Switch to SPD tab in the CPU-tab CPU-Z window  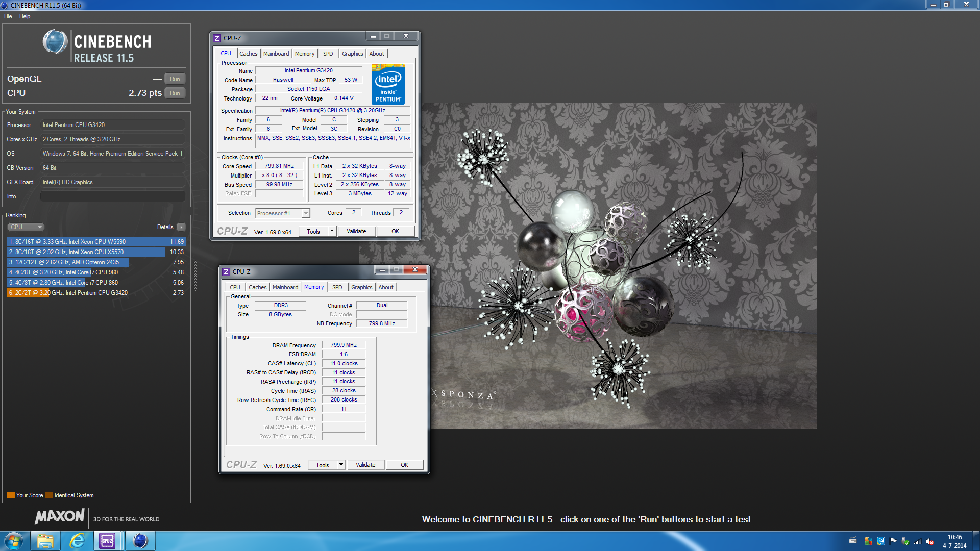coord(328,54)
